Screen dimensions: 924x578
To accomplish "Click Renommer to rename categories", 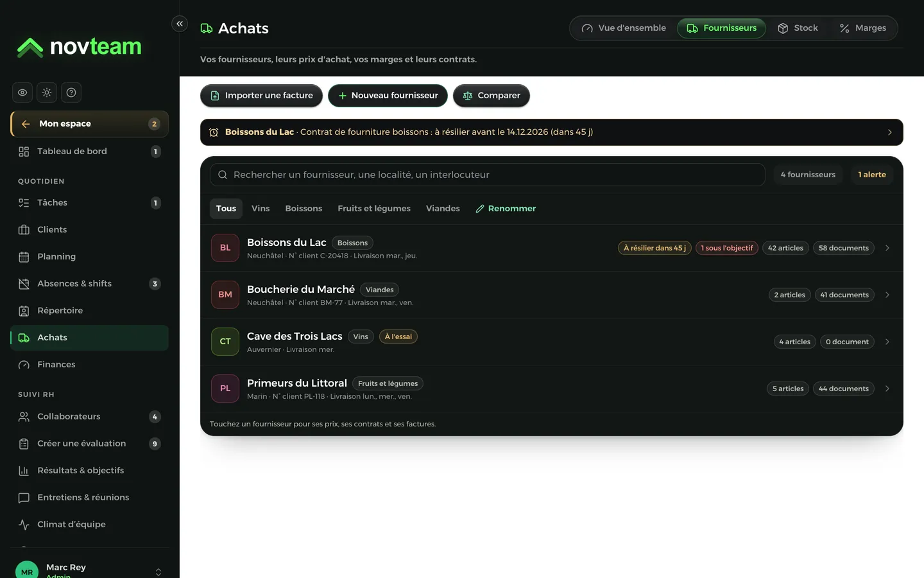I will (x=506, y=209).
